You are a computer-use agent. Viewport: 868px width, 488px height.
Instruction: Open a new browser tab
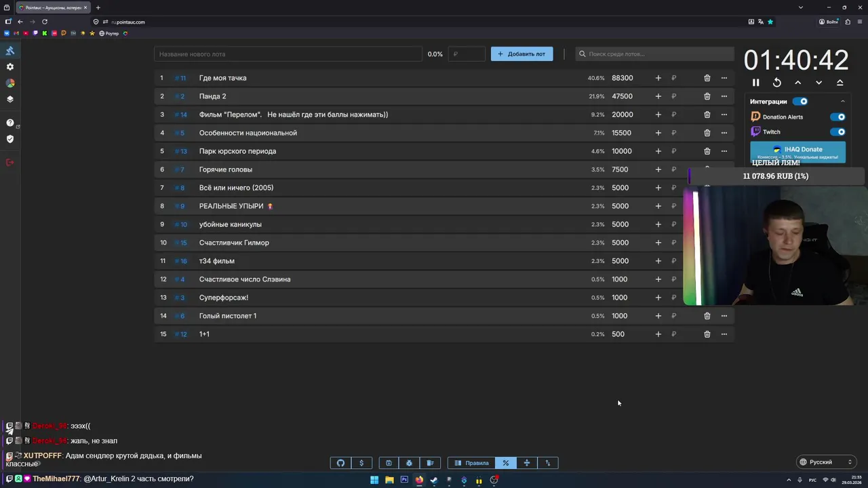point(98,7)
